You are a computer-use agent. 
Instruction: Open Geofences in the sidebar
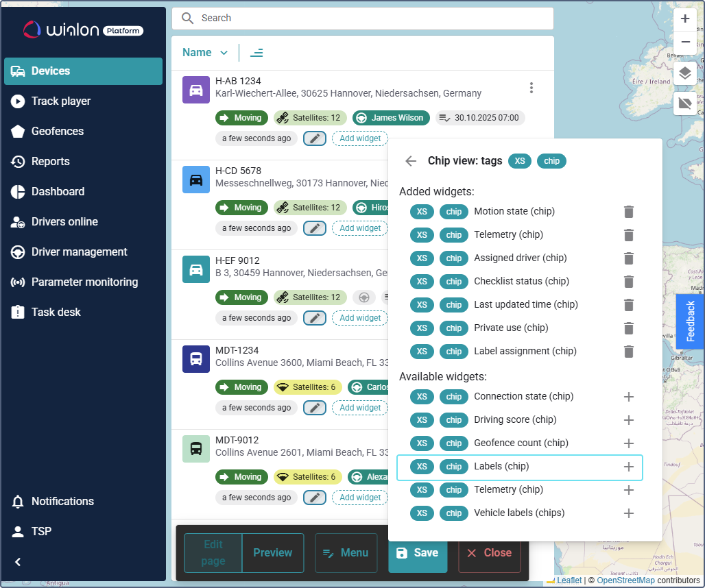click(x=58, y=131)
